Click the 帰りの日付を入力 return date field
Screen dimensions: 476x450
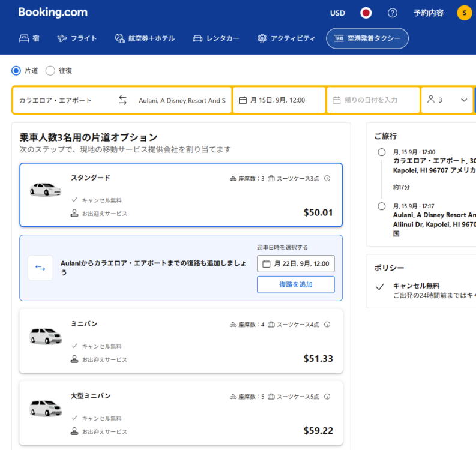(373, 100)
